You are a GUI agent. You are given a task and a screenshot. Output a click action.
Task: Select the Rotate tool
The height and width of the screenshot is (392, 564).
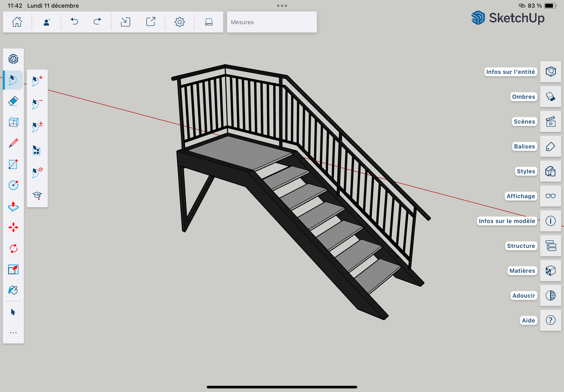pyautogui.click(x=13, y=249)
